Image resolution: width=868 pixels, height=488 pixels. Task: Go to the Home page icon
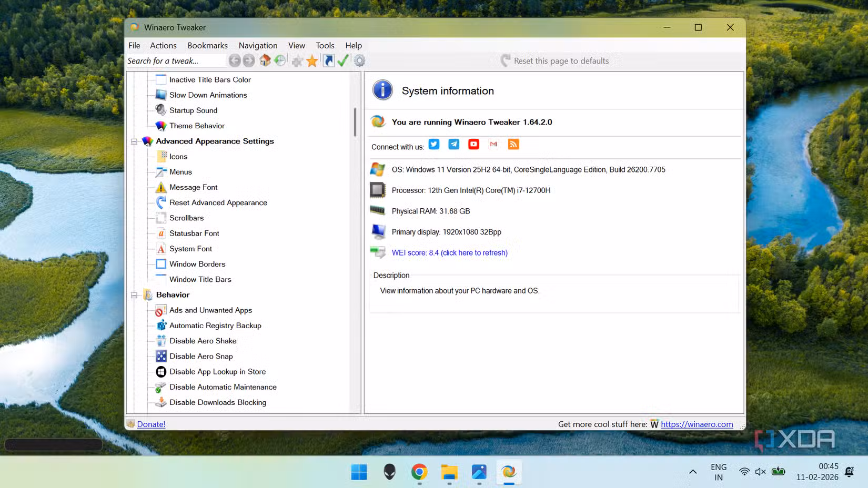(265, 60)
